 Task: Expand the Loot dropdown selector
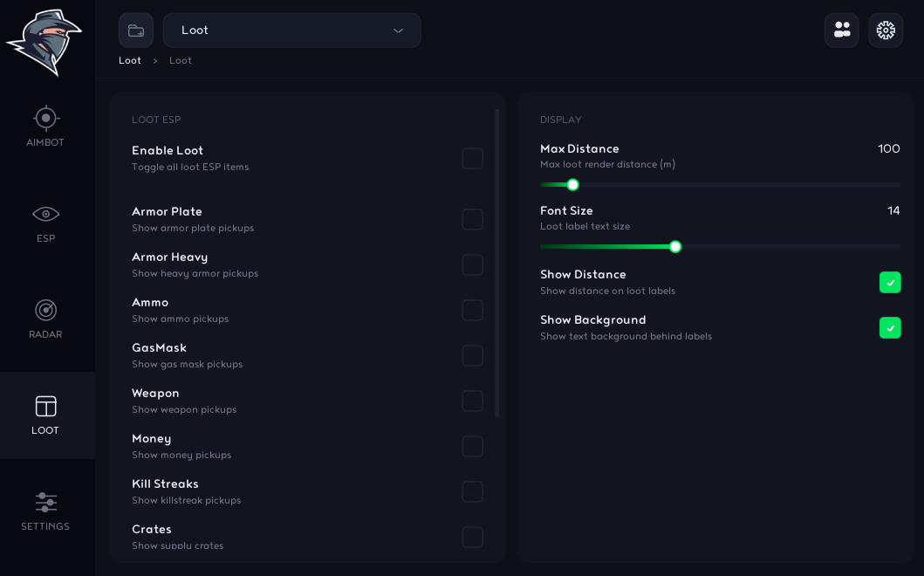point(291,30)
